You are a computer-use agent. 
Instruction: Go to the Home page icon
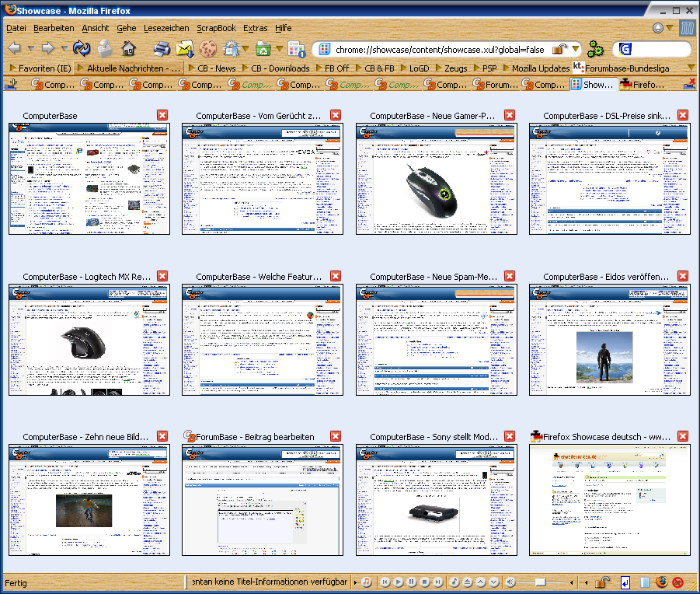pyautogui.click(x=128, y=48)
